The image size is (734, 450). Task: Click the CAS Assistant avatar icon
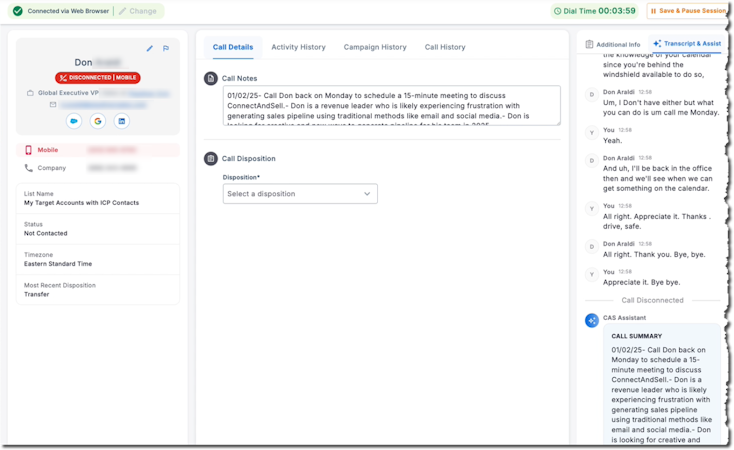click(592, 320)
